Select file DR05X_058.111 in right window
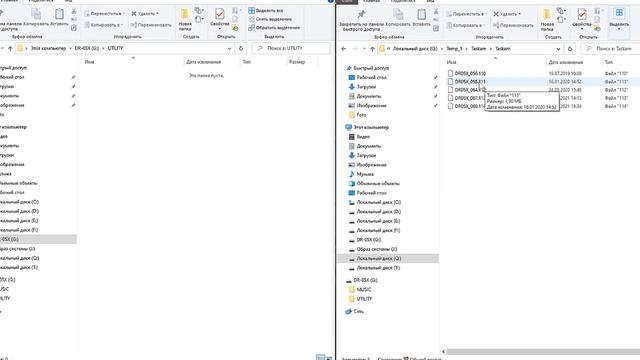The height and width of the screenshot is (360, 640). click(470, 82)
